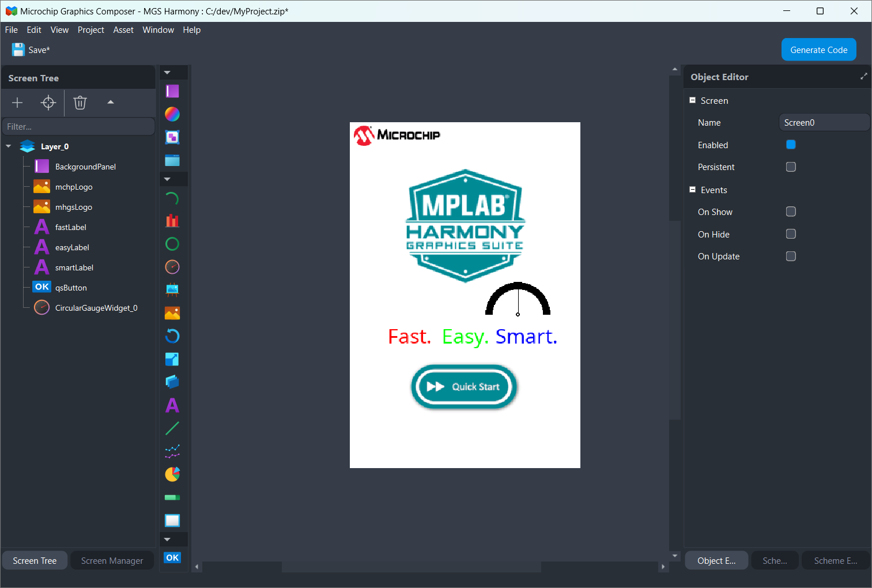This screenshot has height=588, width=872.
Task: Click the crosshair locate icon in Screen Tree
Action: (x=48, y=103)
